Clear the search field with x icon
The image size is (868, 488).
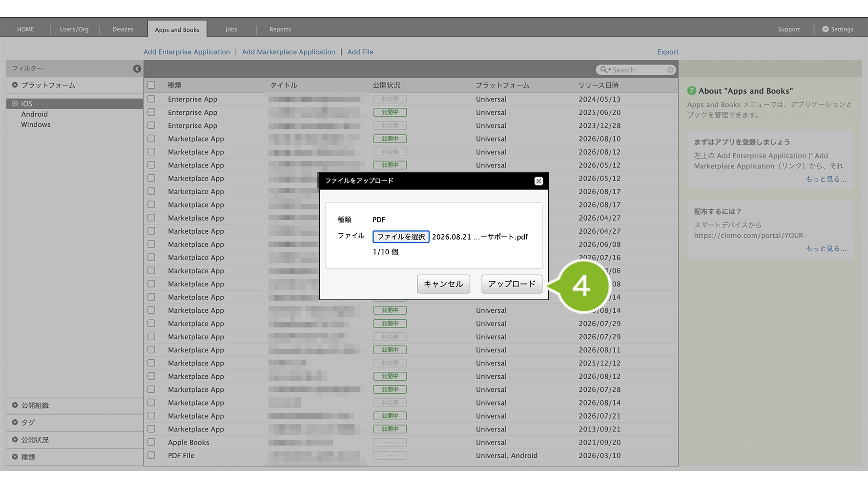(670, 70)
